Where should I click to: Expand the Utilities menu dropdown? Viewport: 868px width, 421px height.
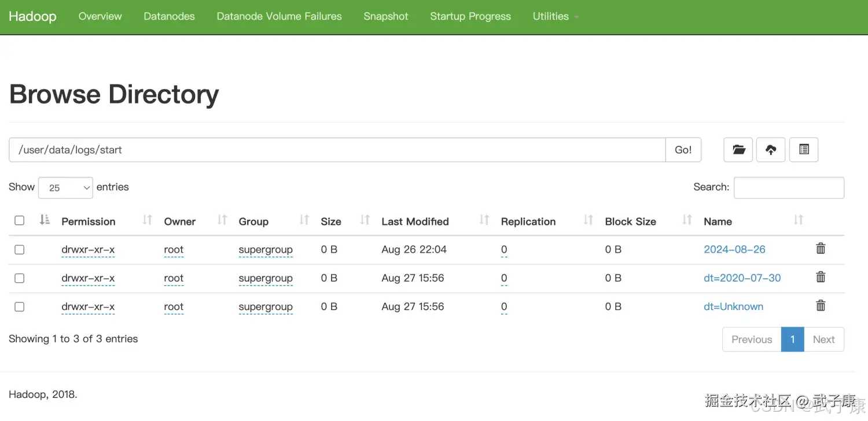point(555,17)
